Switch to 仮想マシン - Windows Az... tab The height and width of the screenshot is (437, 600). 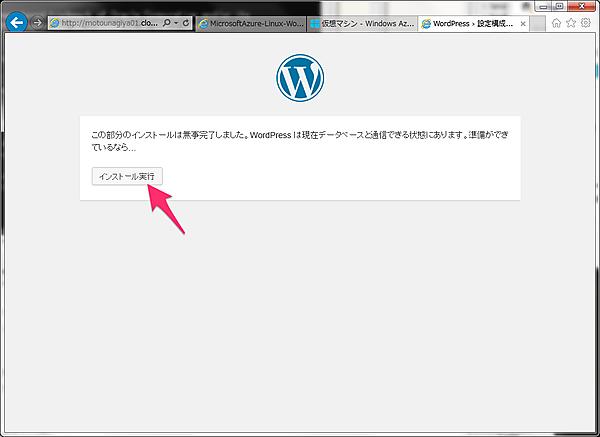[362, 23]
